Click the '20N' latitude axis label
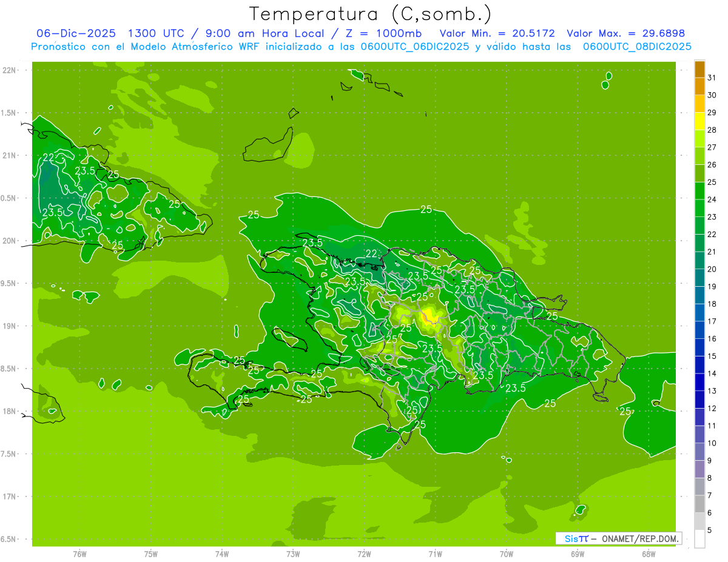 coord(9,241)
